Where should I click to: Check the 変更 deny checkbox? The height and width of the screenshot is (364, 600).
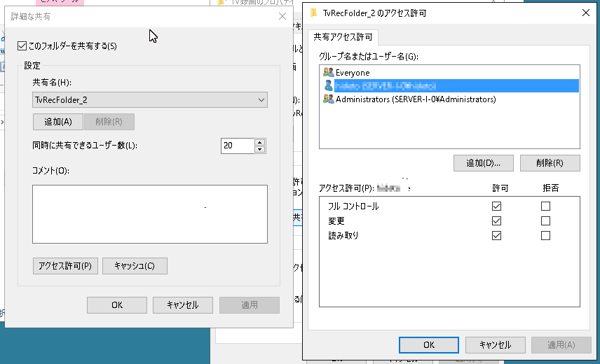point(545,221)
